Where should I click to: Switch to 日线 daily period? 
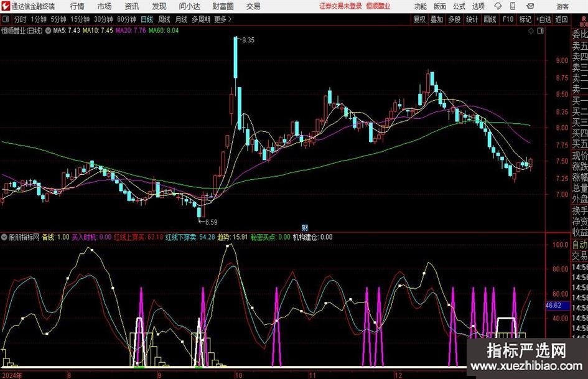[x=147, y=19]
